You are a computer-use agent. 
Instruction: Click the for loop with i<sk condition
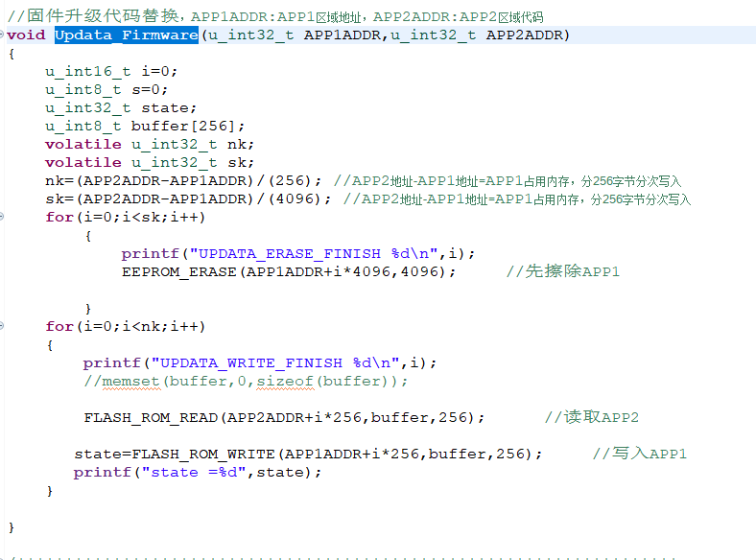coord(125,218)
